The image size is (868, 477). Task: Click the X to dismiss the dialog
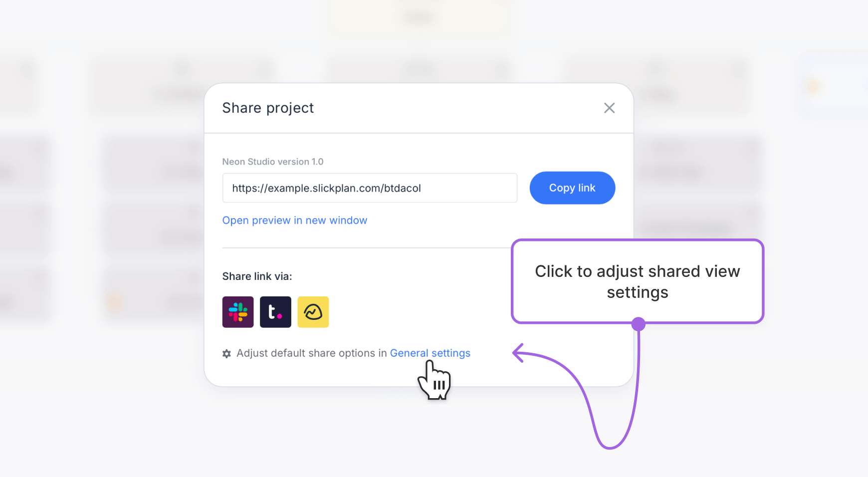click(x=609, y=108)
